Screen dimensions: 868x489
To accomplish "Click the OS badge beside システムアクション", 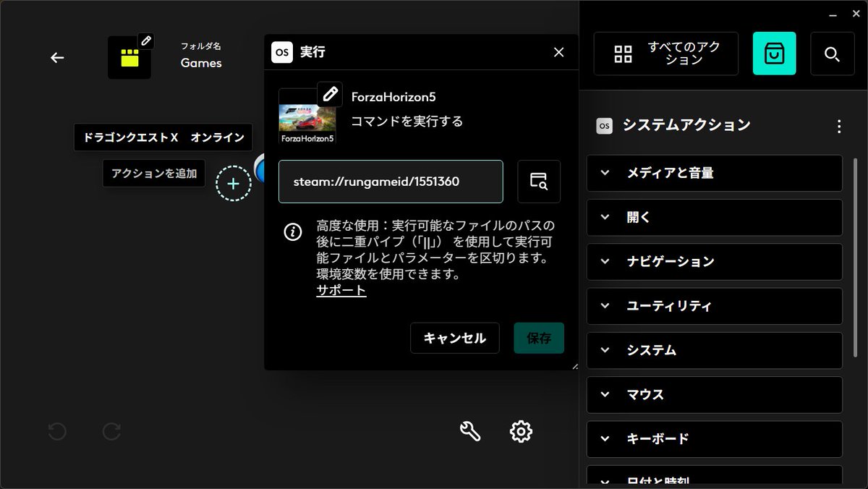I will coord(604,126).
